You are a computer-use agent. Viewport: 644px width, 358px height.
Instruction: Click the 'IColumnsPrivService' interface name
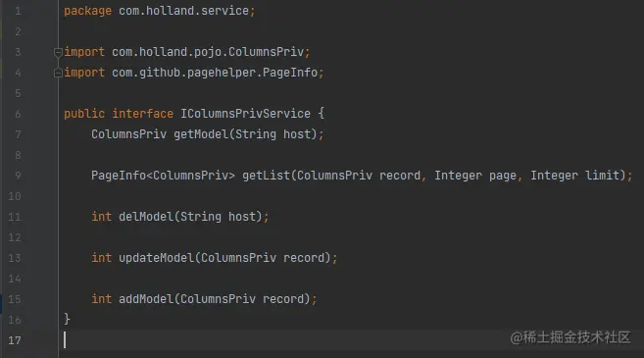click(246, 114)
